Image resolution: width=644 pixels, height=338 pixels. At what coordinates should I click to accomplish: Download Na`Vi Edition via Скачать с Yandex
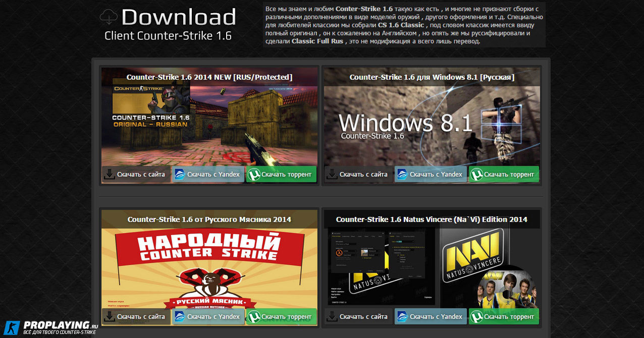coord(431,316)
